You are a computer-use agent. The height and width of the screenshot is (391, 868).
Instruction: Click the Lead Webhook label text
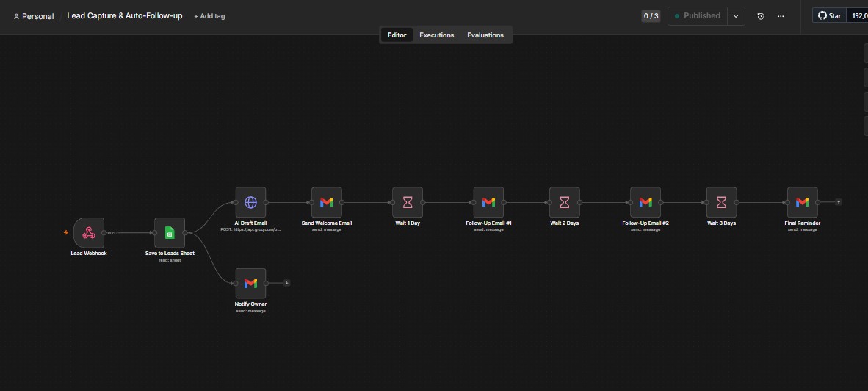point(89,253)
